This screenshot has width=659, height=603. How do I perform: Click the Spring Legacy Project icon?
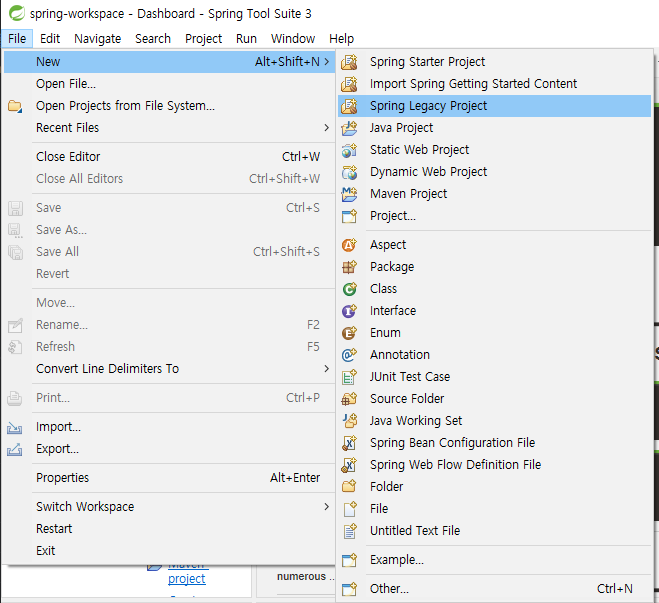click(x=349, y=106)
